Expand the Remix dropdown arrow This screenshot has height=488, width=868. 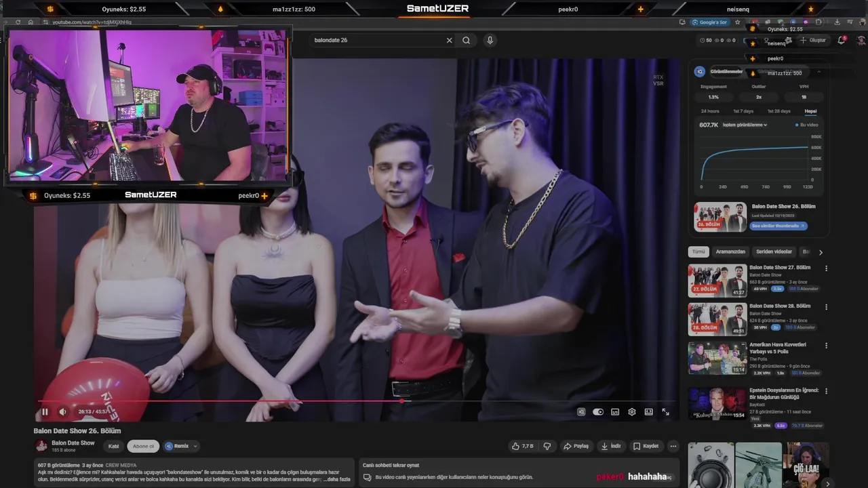pyautogui.click(x=195, y=446)
